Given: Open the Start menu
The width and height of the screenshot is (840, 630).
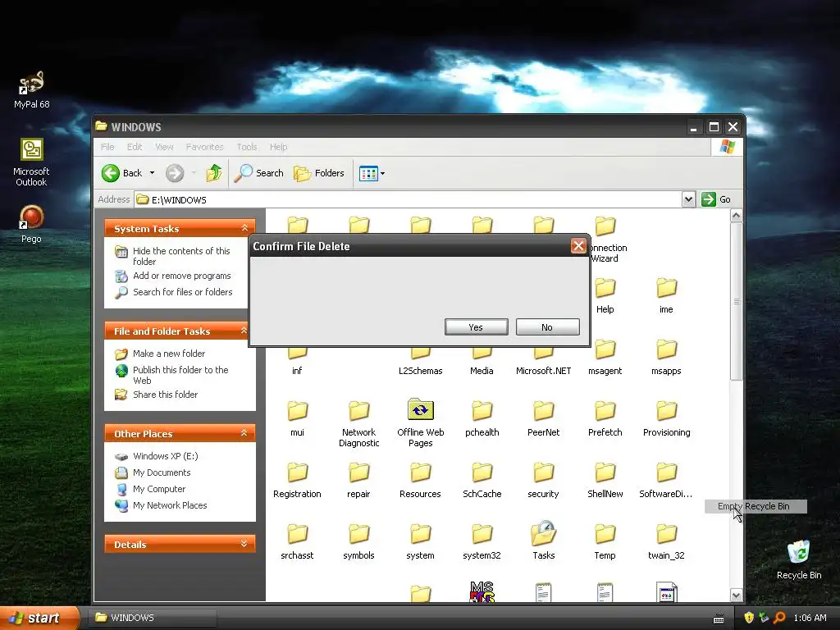Looking at the screenshot, I should click(39, 618).
